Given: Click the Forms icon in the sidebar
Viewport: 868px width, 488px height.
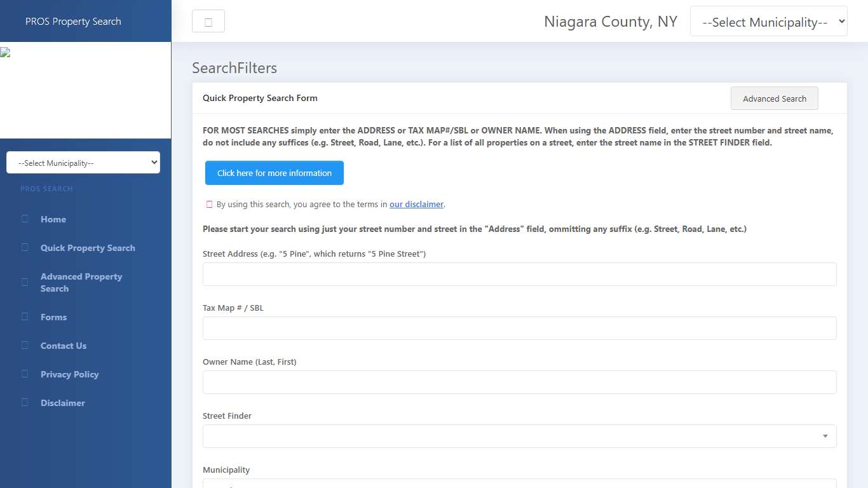Looking at the screenshot, I should tap(24, 317).
